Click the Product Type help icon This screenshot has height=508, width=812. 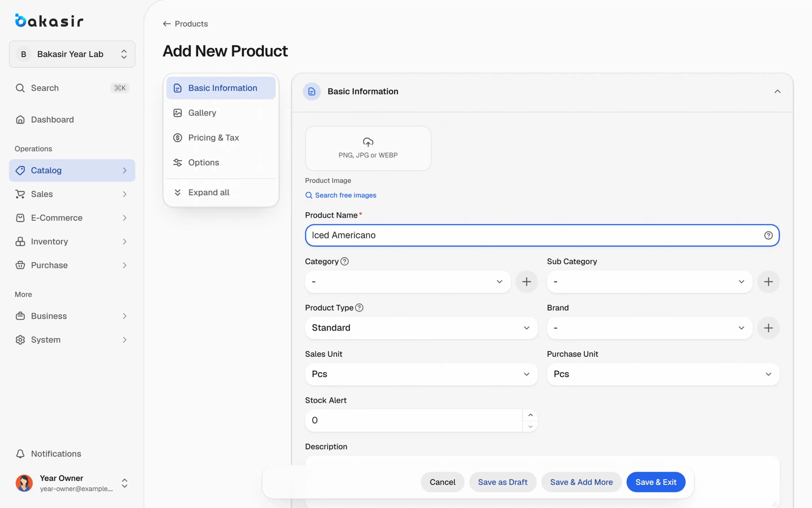[359, 308]
